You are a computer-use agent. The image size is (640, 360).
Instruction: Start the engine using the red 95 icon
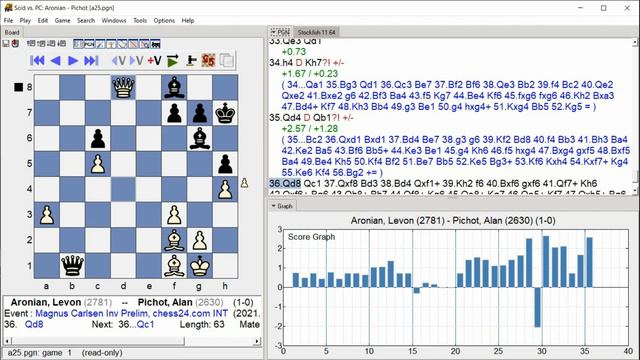tap(208, 61)
